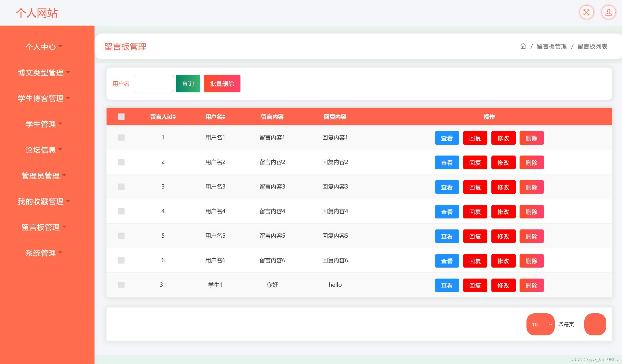Check the row for 用户名3
Image resolution: width=622 pixels, height=364 pixels.
click(121, 187)
